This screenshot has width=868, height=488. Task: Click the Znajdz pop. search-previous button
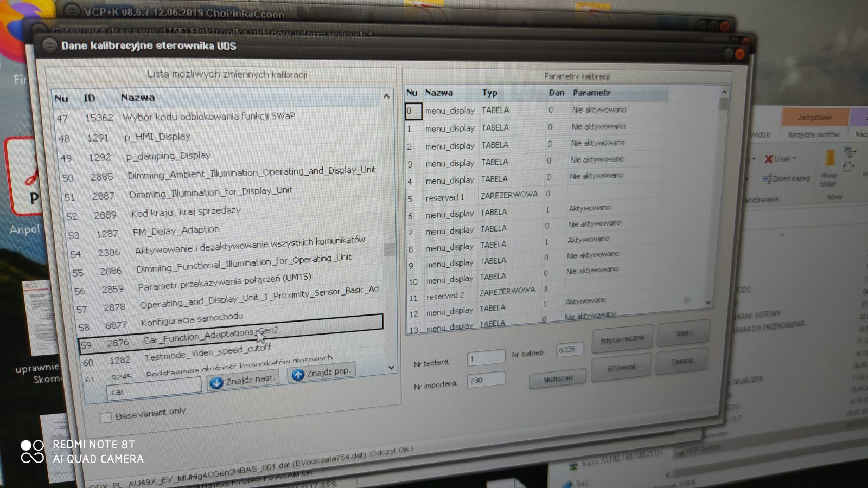[x=322, y=373]
